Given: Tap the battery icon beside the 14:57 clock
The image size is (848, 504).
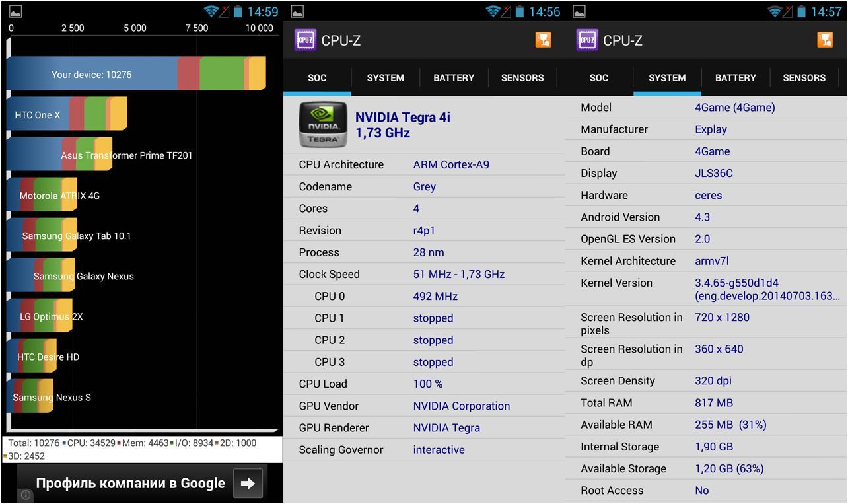Looking at the screenshot, I should (x=801, y=11).
